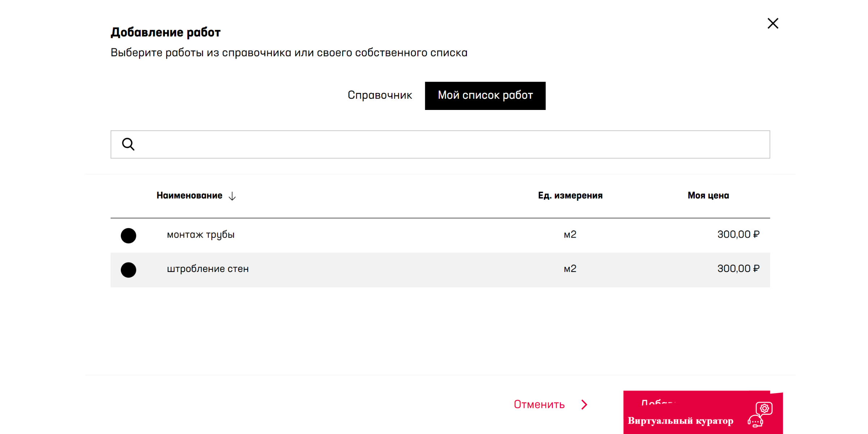868x434 pixels.
Task: Click the chevron arrow next to Отменить
Action: click(x=584, y=404)
